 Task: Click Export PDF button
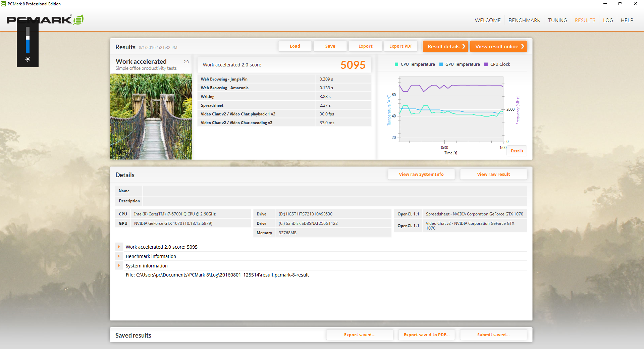pos(400,46)
